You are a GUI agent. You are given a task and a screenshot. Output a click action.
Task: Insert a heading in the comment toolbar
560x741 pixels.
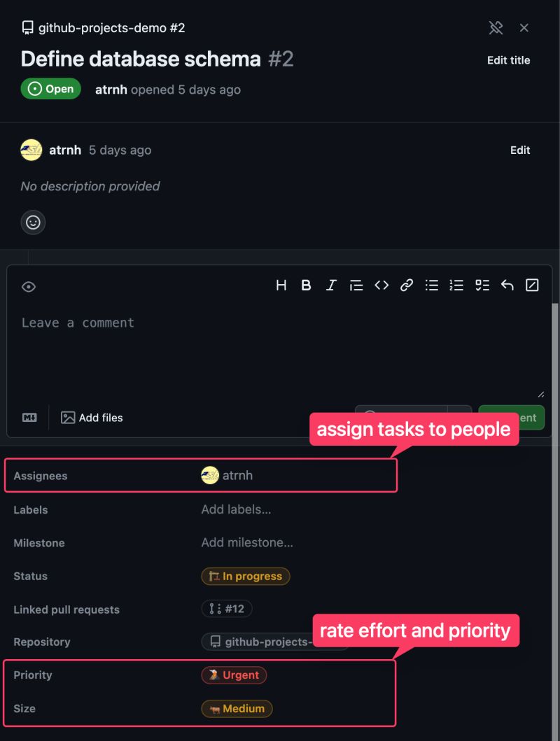pyautogui.click(x=281, y=285)
